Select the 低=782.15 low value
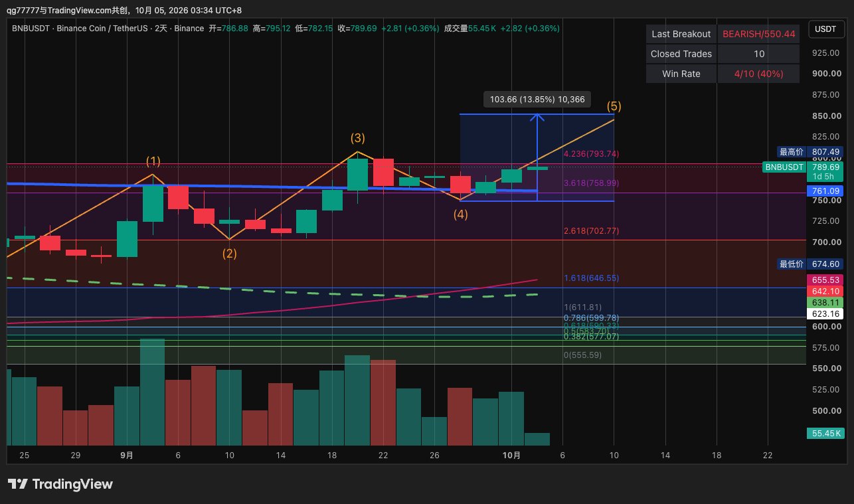 point(314,29)
